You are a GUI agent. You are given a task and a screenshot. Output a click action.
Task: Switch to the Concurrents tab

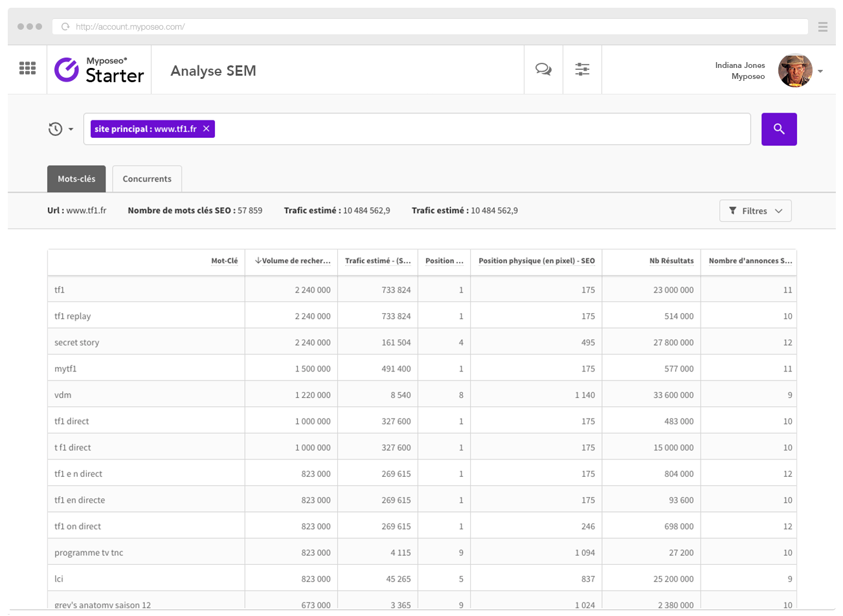pyautogui.click(x=147, y=179)
